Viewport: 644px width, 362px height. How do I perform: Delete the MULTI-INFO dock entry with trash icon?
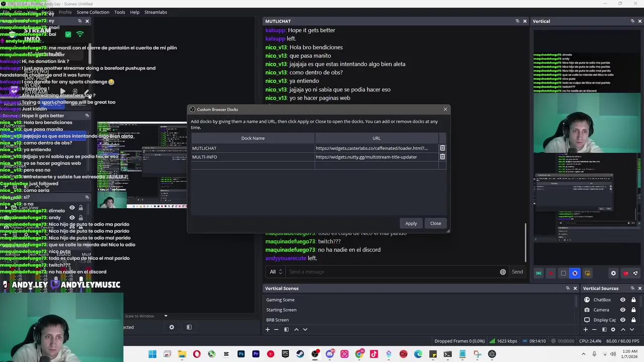(442, 157)
